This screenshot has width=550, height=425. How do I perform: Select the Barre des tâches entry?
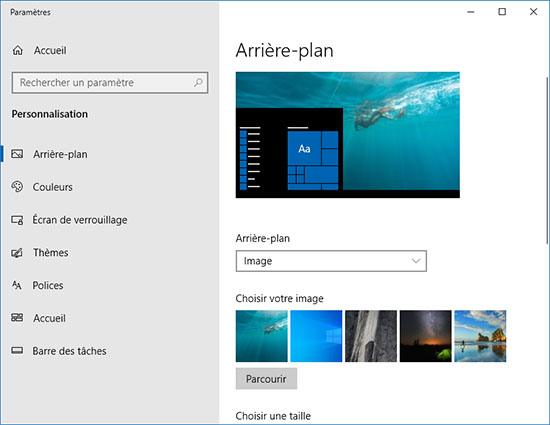pos(69,351)
